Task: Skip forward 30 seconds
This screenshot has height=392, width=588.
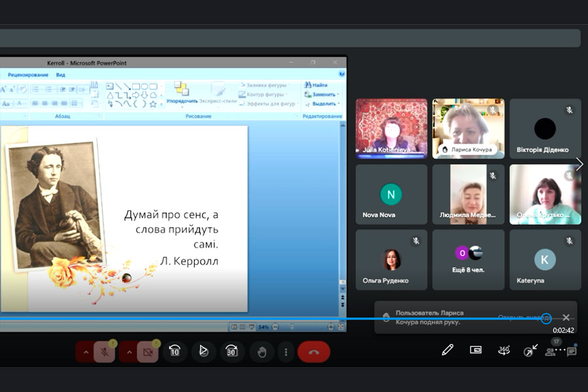Action: (x=232, y=351)
